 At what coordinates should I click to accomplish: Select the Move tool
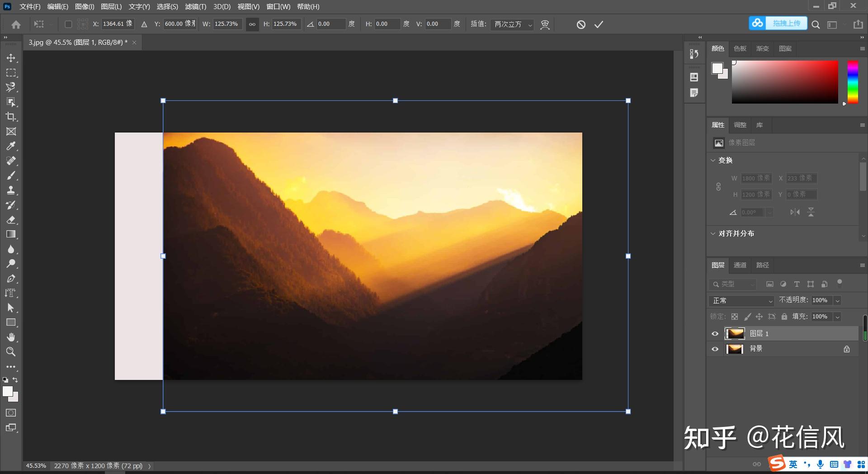pyautogui.click(x=11, y=58)
